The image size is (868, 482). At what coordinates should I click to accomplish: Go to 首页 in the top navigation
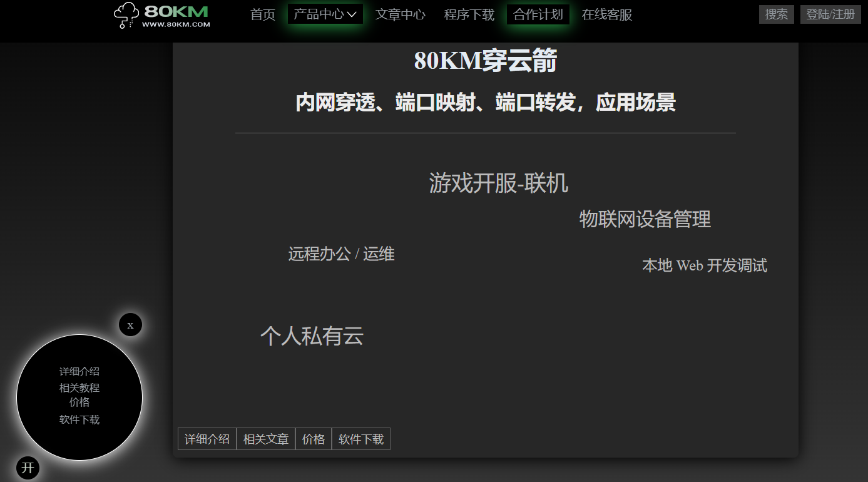click(x=263, y=14)
